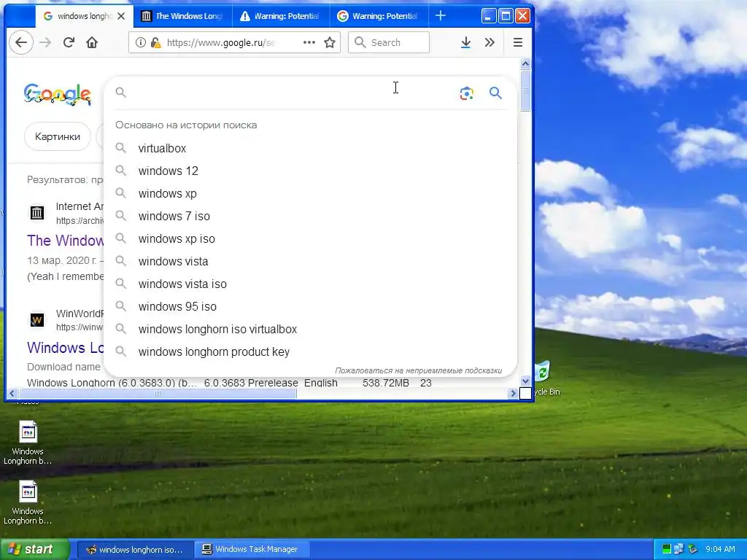Open page actions three-dot menu
The width and height of the screenshot is (747, 560).
(309, 42)
